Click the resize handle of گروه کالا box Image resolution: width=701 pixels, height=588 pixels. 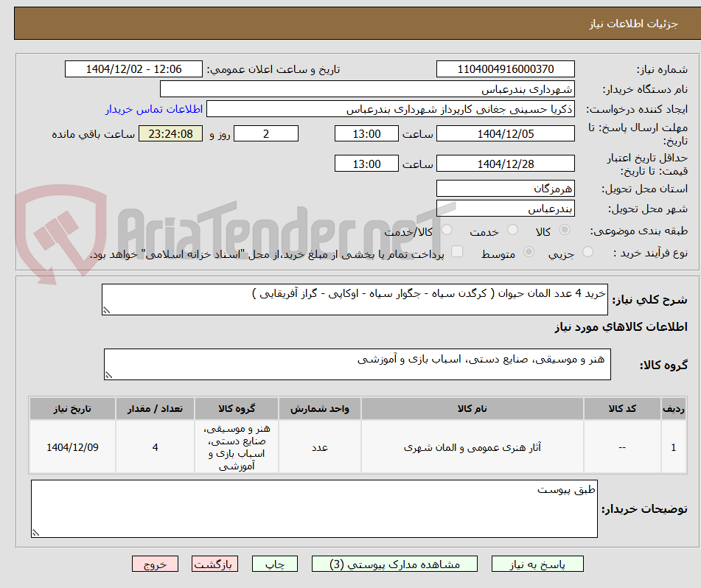(108, 375)
